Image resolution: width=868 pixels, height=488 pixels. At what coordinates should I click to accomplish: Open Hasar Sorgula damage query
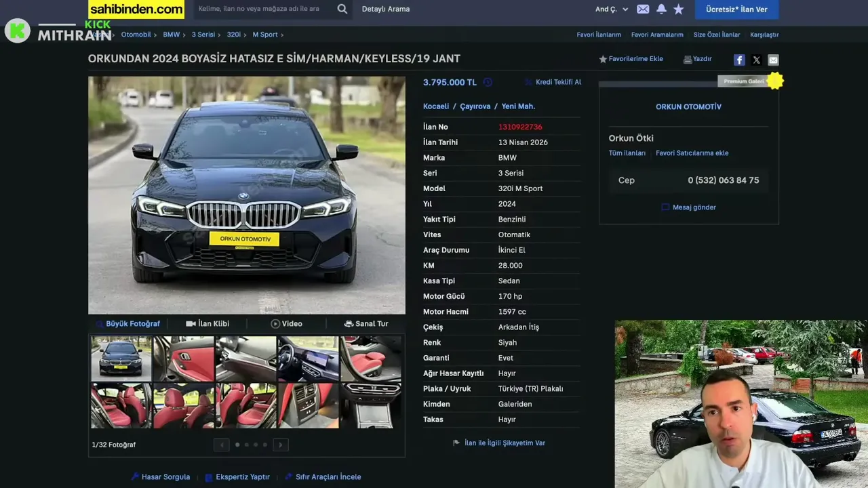point(161,477)
